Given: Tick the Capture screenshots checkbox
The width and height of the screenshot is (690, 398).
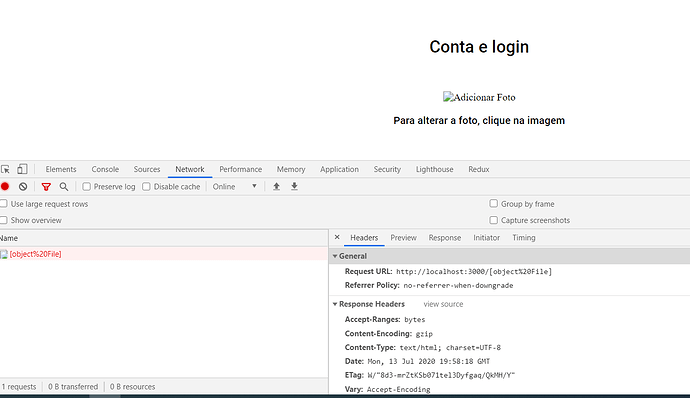Looking at the screenshot, I should pyautogui.click(x=494, y=220).
